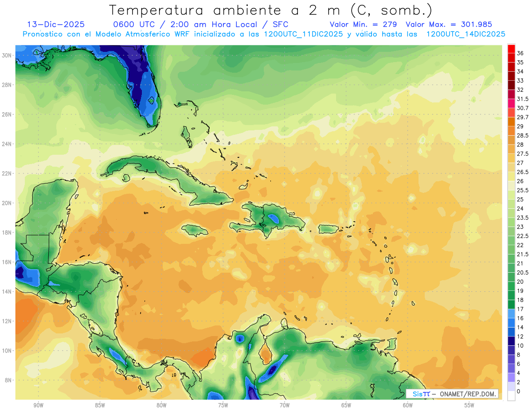The height and width of the screenshot is (411, 532).
Task: Pick the legend value '19'
Action: [x=520, y=291]
